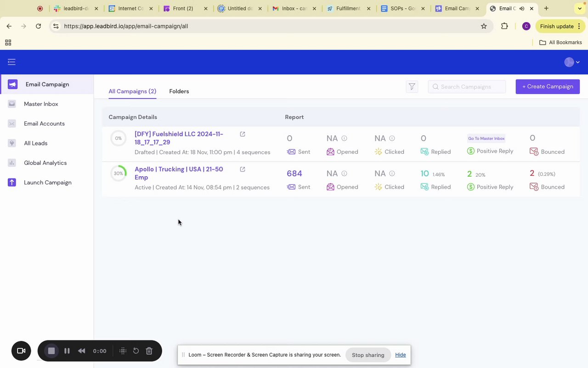Open the tab search dropdown arrow
The height and width of the screenshot is (368, 588).
(x=580, y=8)
